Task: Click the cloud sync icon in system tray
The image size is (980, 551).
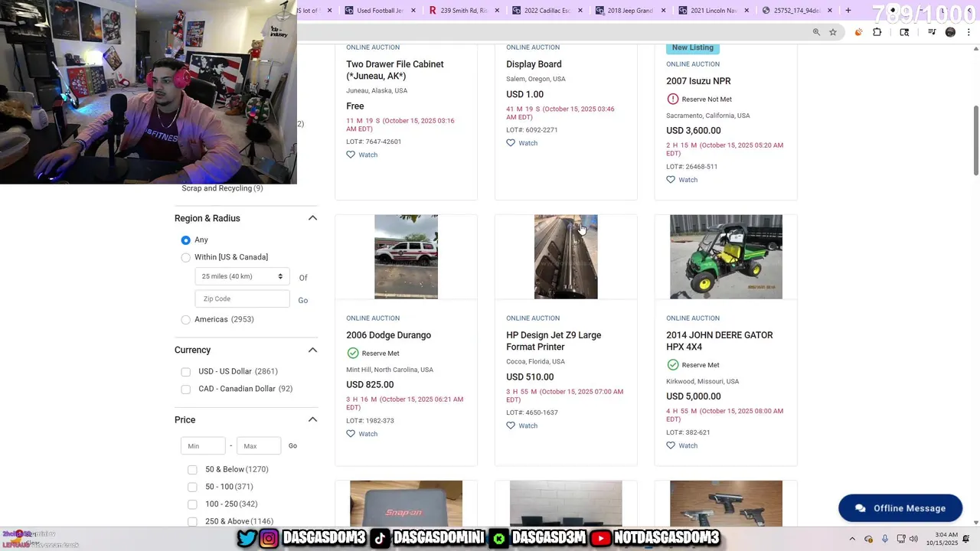Action: [869, 539]
